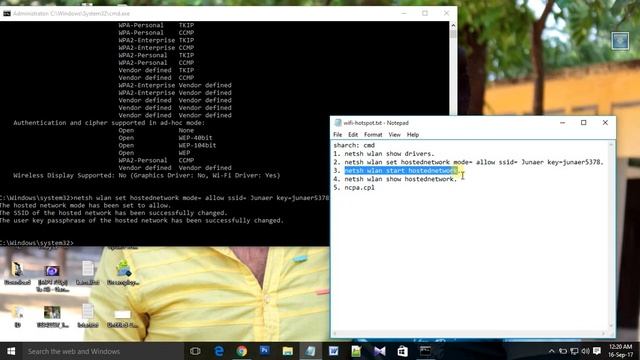The height and width of the screenshot is (360, 640).
Task: Click the 'Search the web and Windows' box
Action: click(x=103, y=351)
